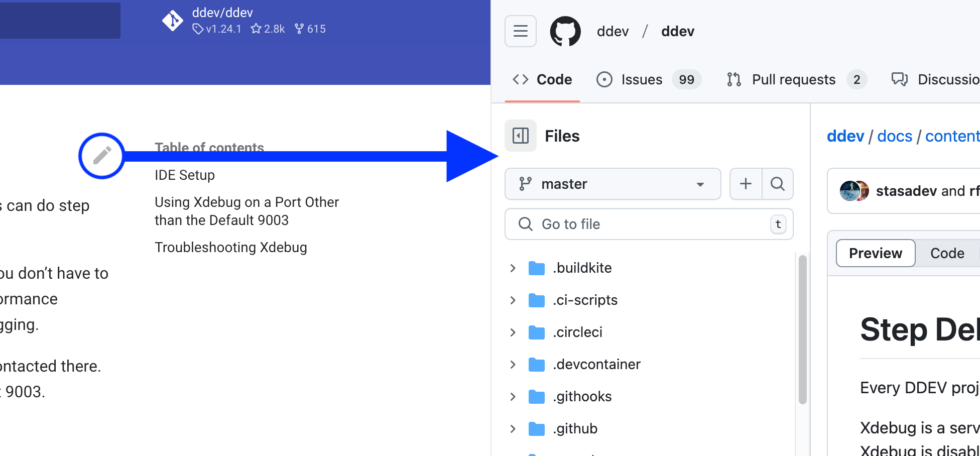Click the pencil edit icon in the circle
Screen dimensions: 980x456
pos(101,156)
